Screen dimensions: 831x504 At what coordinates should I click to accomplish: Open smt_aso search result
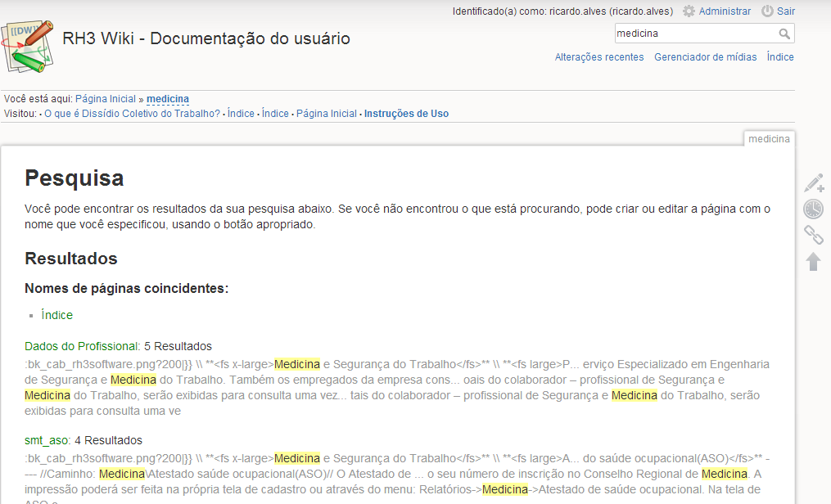(47, 440)
